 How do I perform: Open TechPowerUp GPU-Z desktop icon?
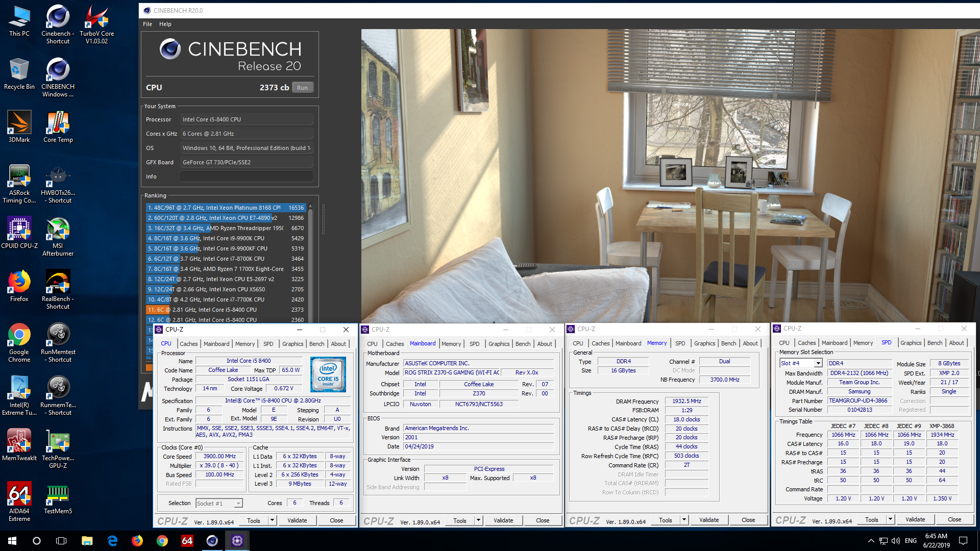(x=58, y=448)
